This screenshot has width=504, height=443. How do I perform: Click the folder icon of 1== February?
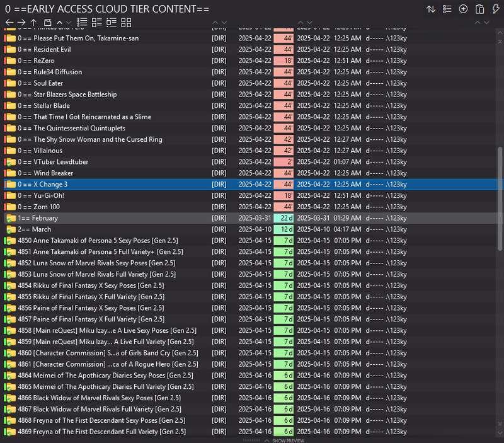[x=11, y=218]
